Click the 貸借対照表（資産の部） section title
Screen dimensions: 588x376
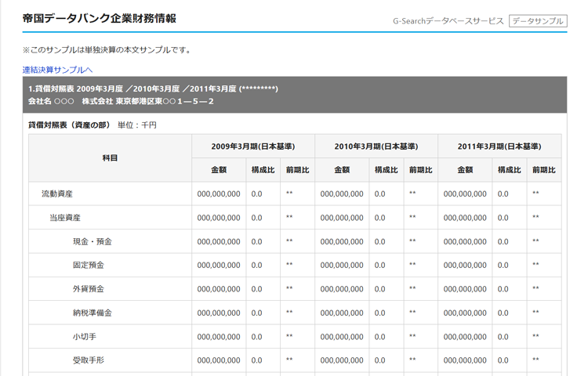69,125
